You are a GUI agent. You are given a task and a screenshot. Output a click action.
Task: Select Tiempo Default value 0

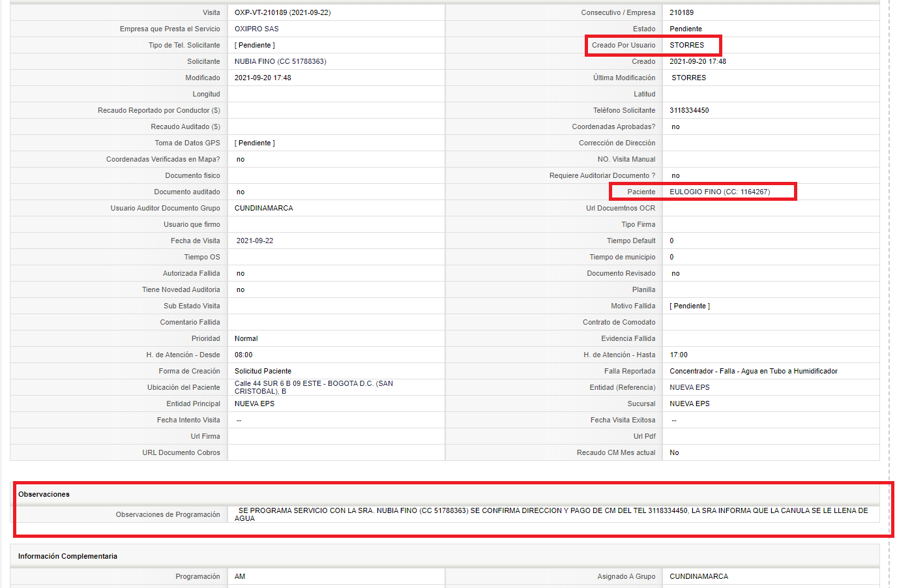tap(671, 241)
